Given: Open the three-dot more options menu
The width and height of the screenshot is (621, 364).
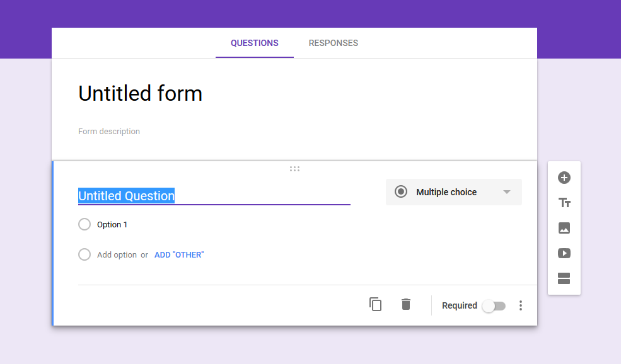Looking at the screenshot, I should click(x=521, y=305).
